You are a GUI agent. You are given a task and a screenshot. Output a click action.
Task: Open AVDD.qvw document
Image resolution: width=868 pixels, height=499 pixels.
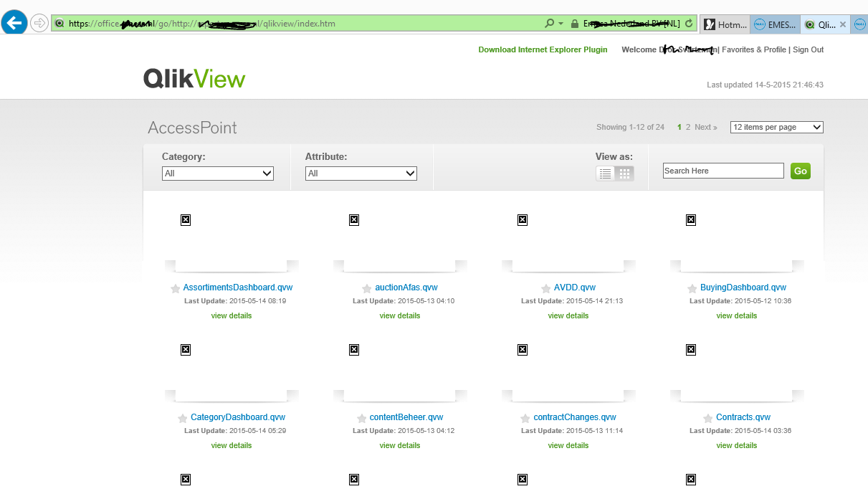(x=575, y=287)
